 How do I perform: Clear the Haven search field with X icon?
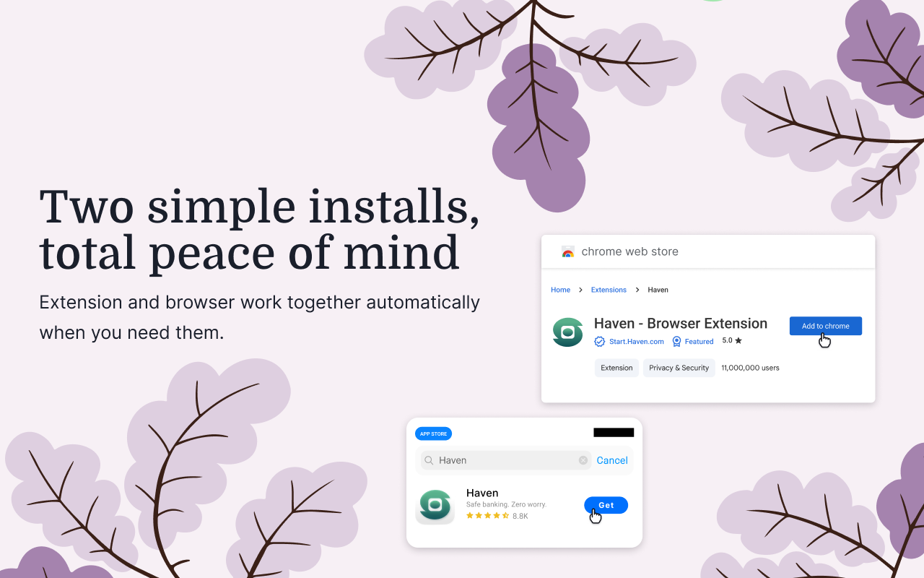coord(583,460)
